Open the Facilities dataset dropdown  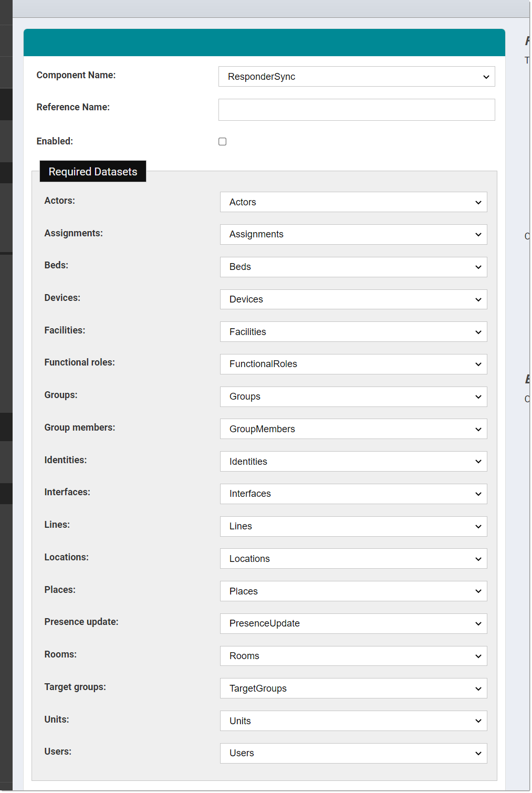pos(353,332)
